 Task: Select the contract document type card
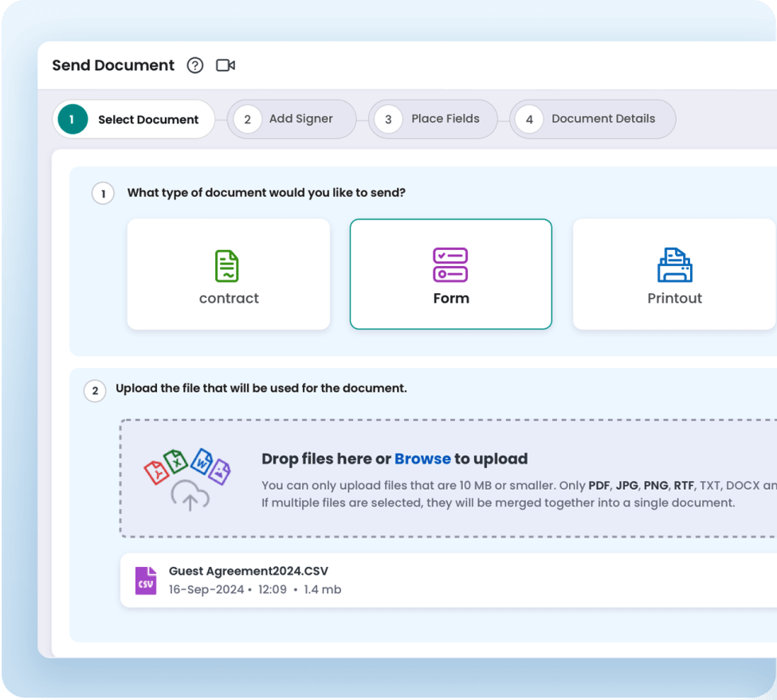[229, 274]
